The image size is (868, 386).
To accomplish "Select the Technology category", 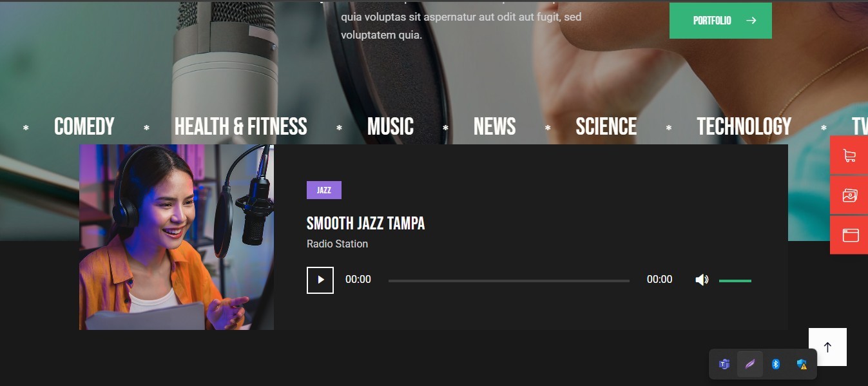I will coord(744,127).
